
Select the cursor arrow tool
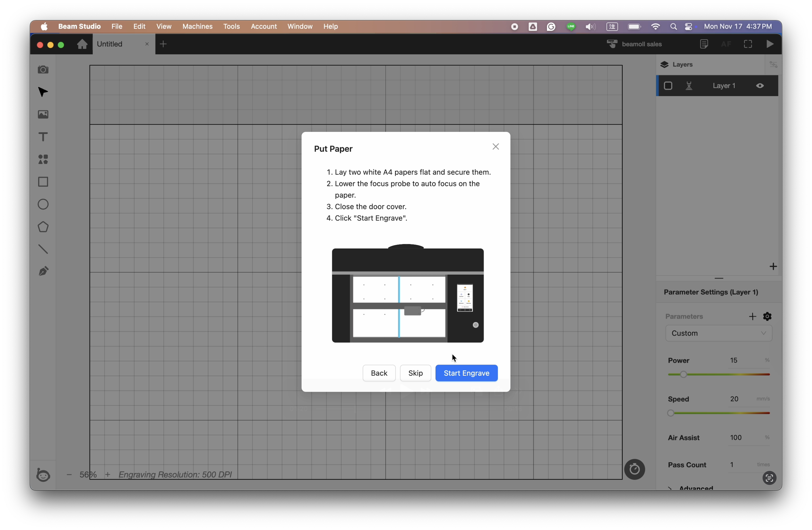click(x=43, y=92)
